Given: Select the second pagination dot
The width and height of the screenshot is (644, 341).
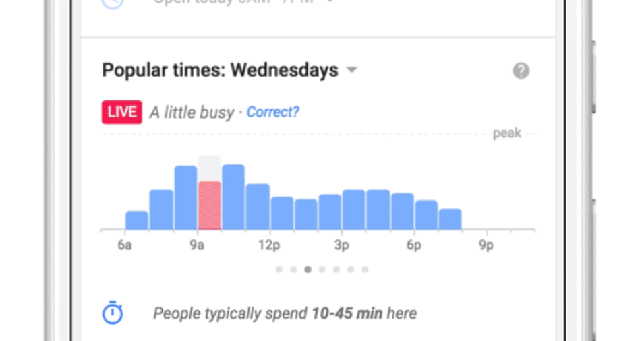Looking at the screenshot, I should coord(293,270).
